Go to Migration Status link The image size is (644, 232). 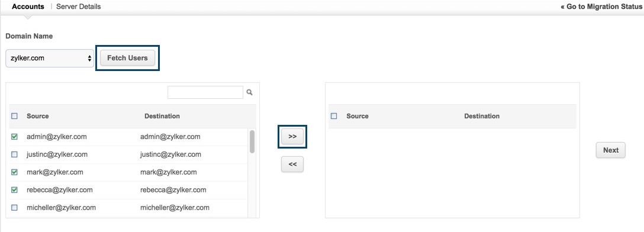pos(601,7)
